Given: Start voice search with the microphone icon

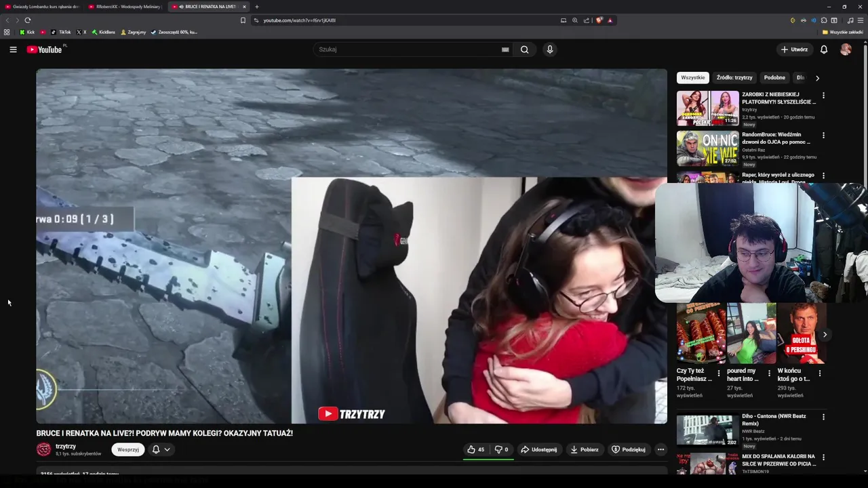Looking at the screenshot, I should tap(550, 49).
